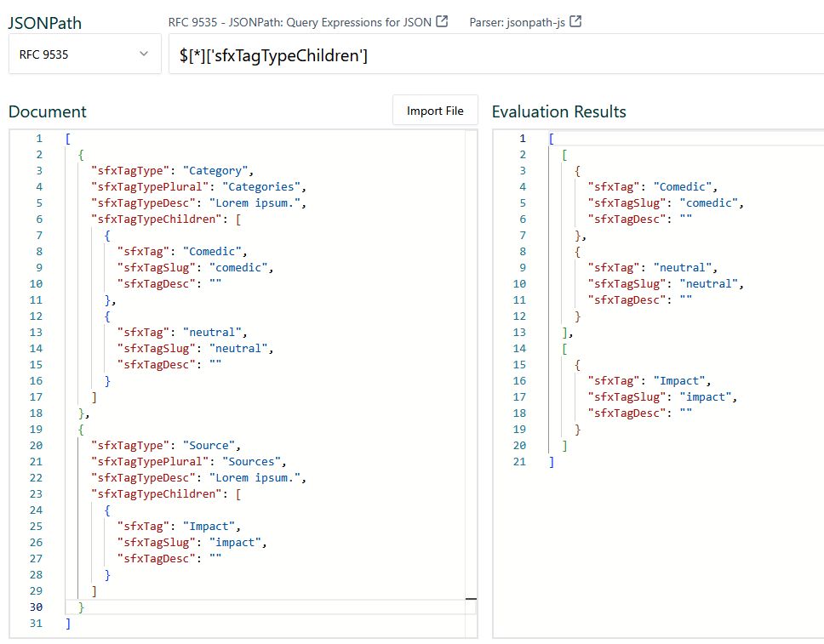Click line number 30 in the Document panel
Viewport: 824px width, 644px height.
(x=36, y=607)
